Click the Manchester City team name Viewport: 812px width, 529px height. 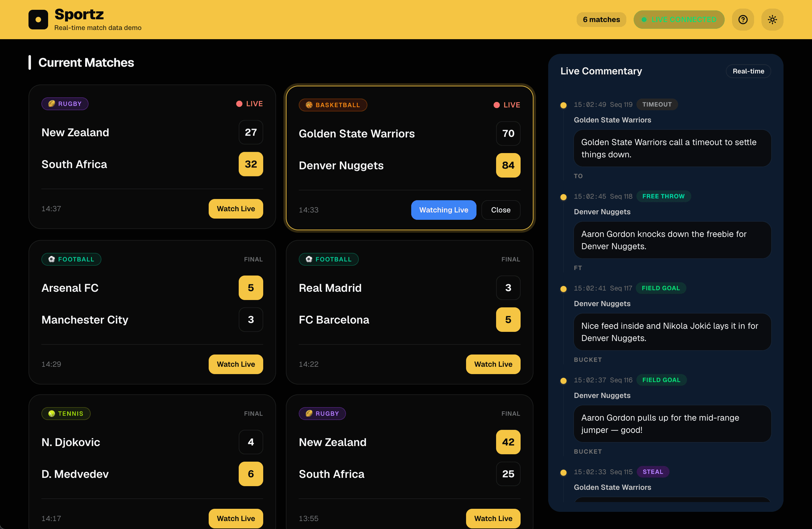coord(85,320)
